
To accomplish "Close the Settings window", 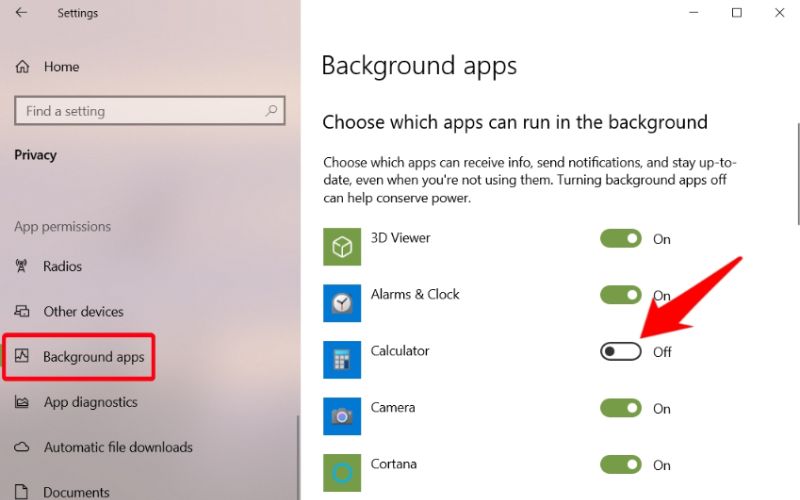I will tap(780, 12).
